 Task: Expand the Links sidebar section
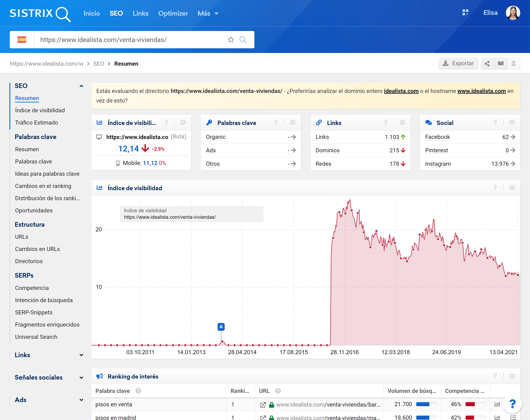[81, 355]
